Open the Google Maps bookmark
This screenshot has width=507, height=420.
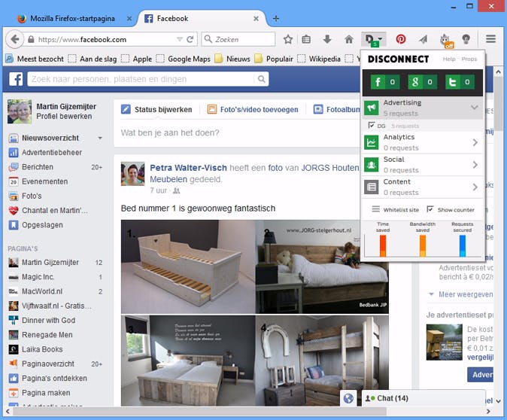click(184, 59)
